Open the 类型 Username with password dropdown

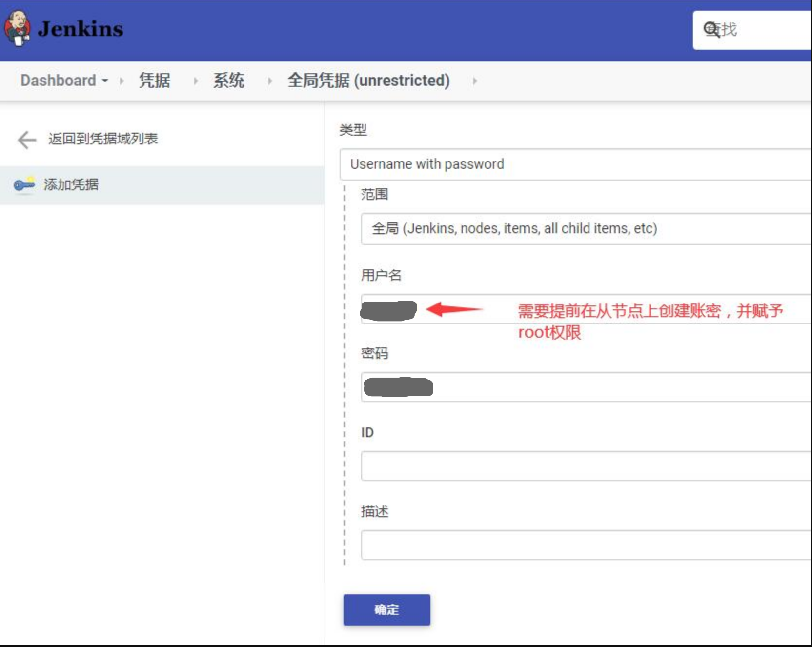click(576, 164)
